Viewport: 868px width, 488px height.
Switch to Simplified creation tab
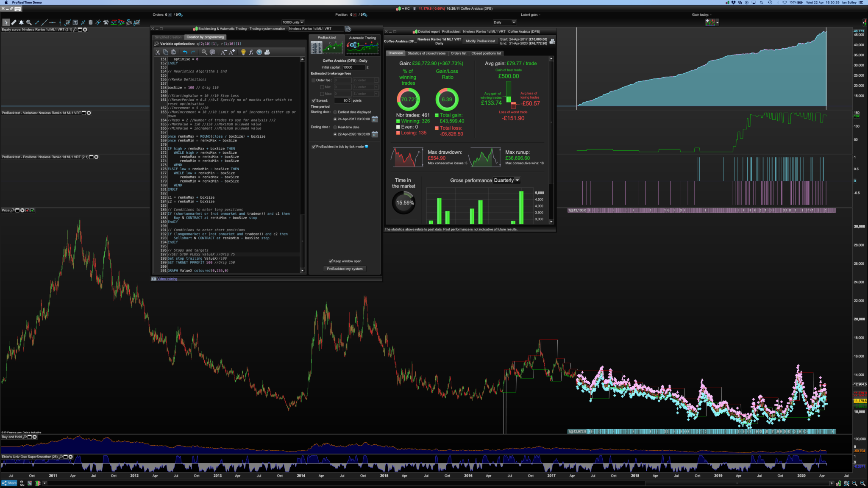click(x=168, y=37)
